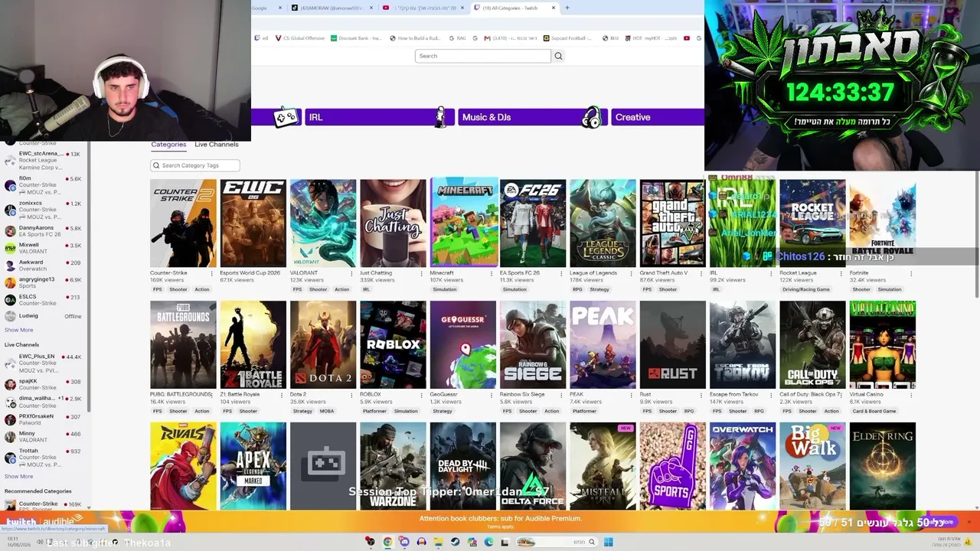Open the Minecraft category cover
980x551 pixels.
pyautogui.click(x=463, y=223)
